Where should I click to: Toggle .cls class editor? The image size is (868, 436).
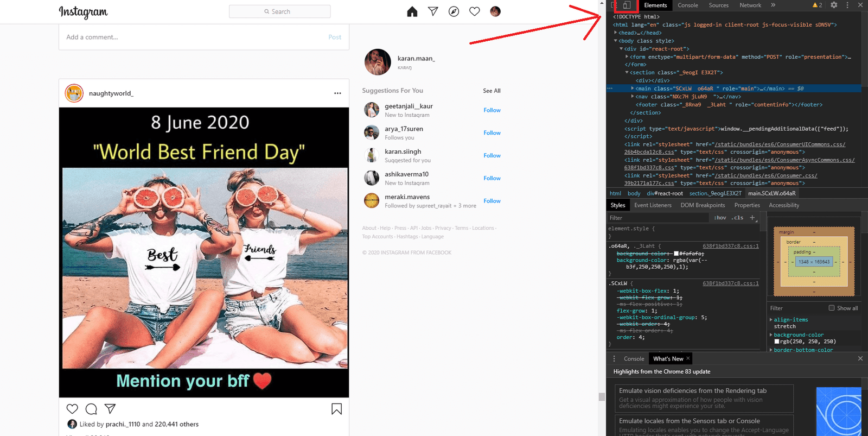tap(737, 218)
